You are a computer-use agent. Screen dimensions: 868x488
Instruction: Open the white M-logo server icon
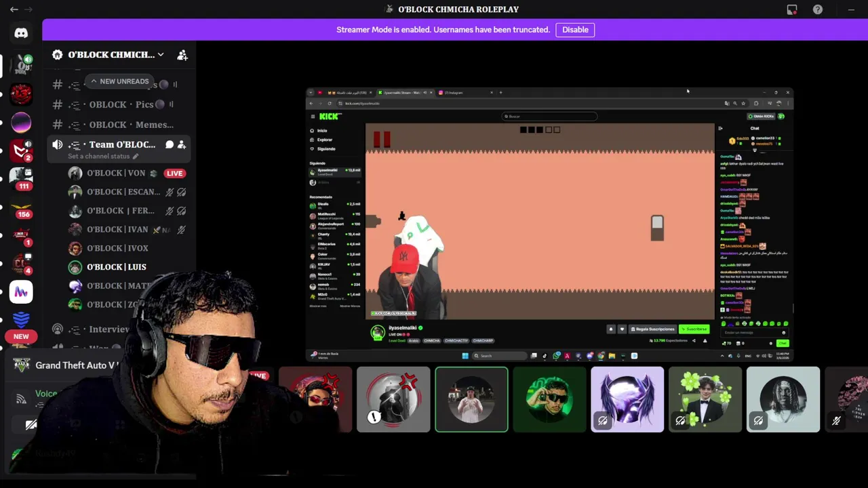point(21,291)
